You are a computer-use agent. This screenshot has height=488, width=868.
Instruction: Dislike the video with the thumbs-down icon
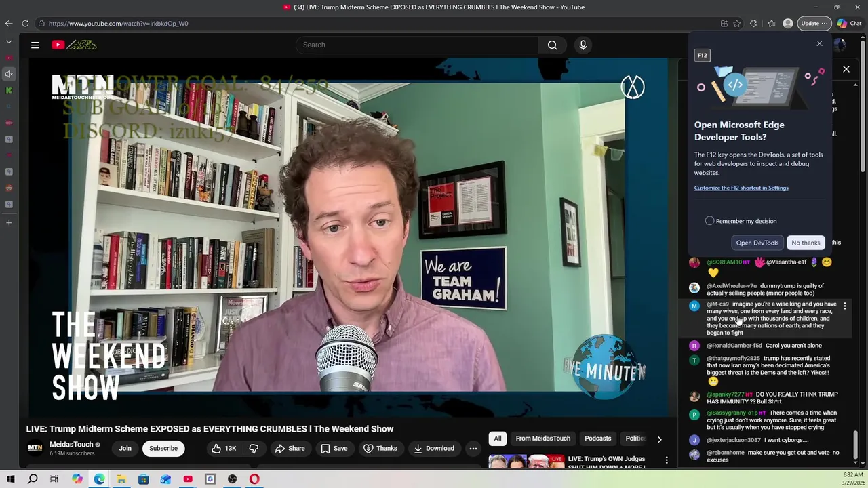[x=254, y=448]
